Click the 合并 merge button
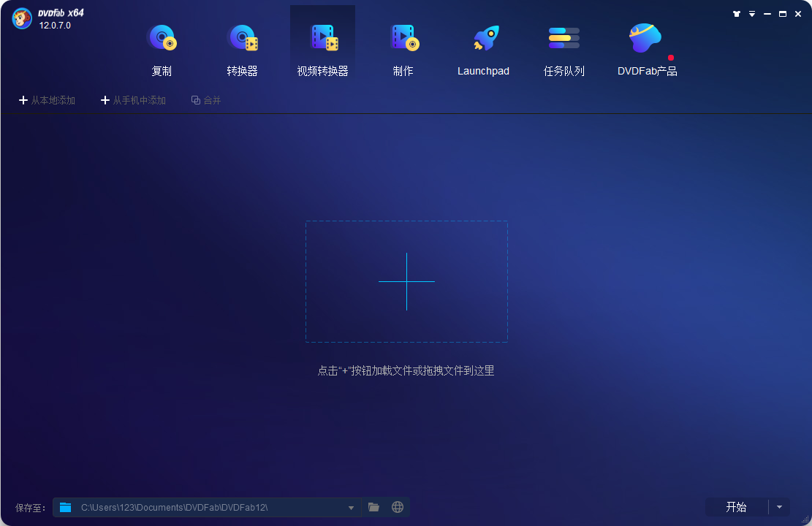812x526 pixels. (x=206, y=100)
